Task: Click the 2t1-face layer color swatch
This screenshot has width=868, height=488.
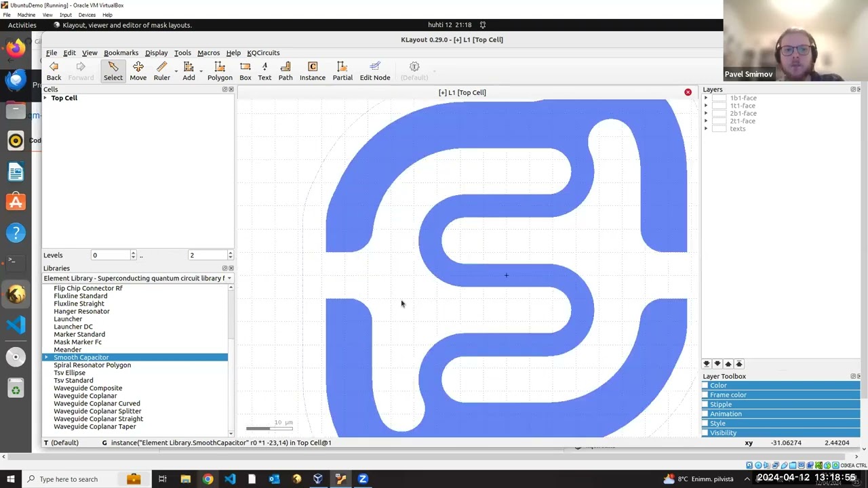Action: pos(719,121)
